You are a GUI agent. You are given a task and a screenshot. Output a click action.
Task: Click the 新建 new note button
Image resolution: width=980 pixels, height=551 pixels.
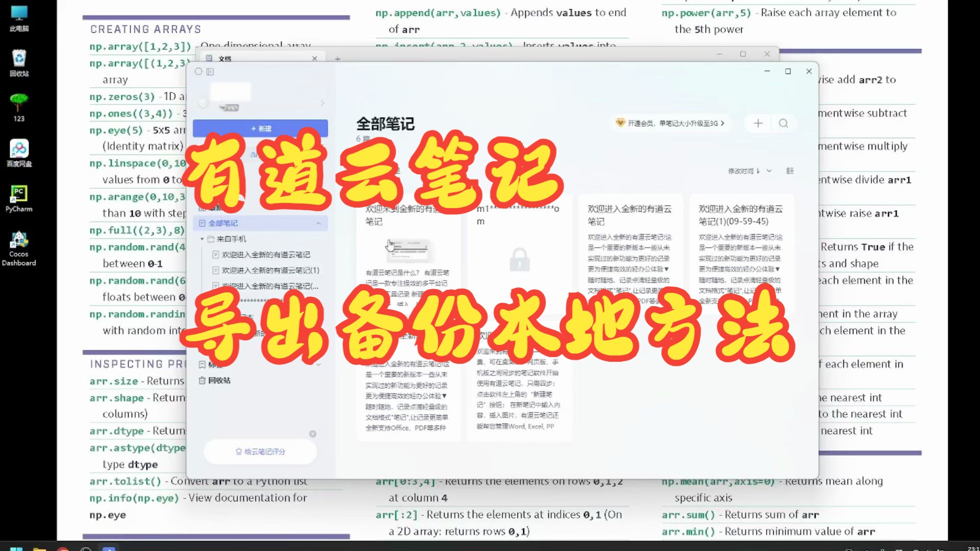(260, 128)
